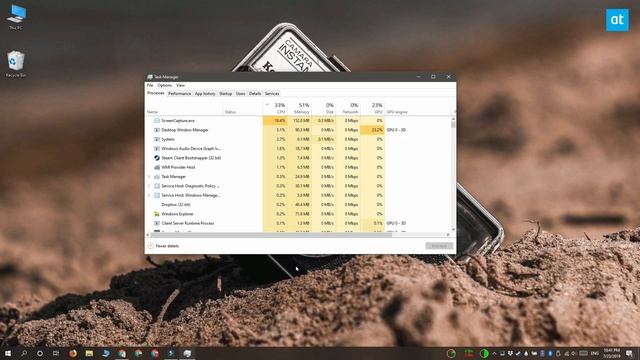Switch to the Performance tab
The height and width of the screenshot is (360, 640).
click(x=180, y=93)
